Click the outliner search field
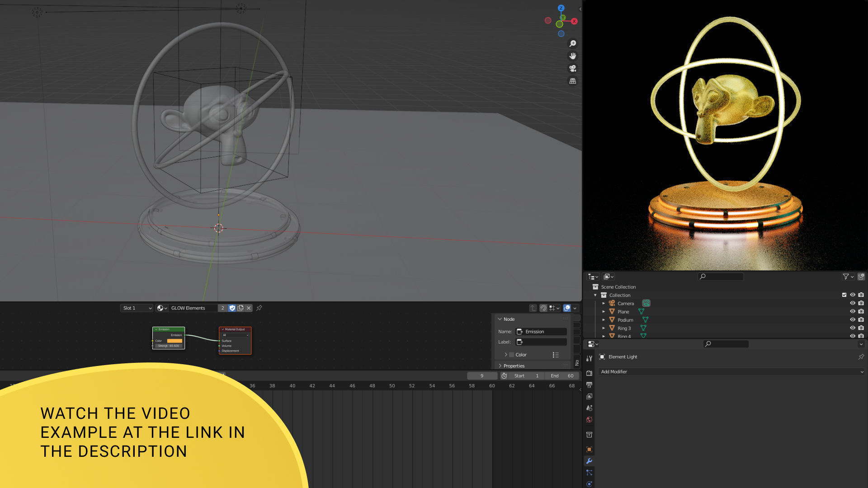This screenshot has height=488, width=868. pyautogui.click(x=721, y=277)
